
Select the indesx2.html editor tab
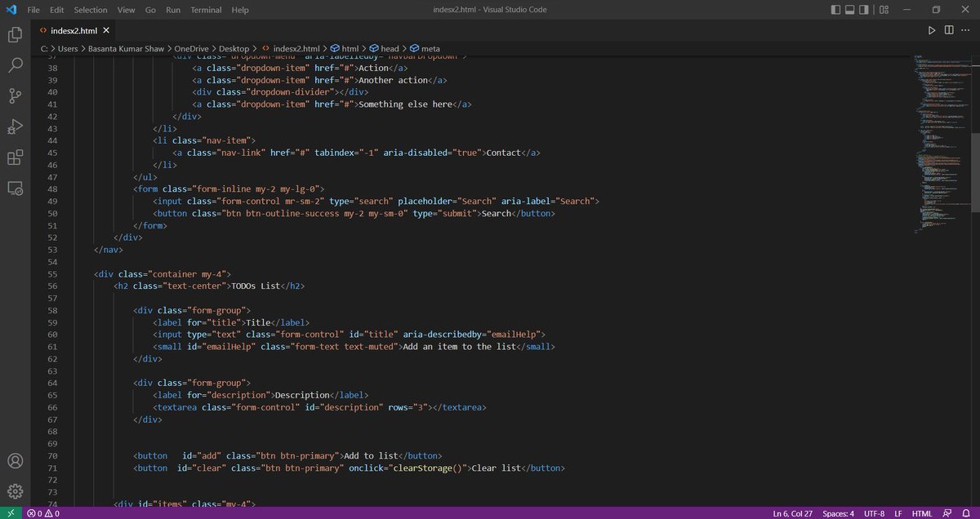tap(74, 30)
